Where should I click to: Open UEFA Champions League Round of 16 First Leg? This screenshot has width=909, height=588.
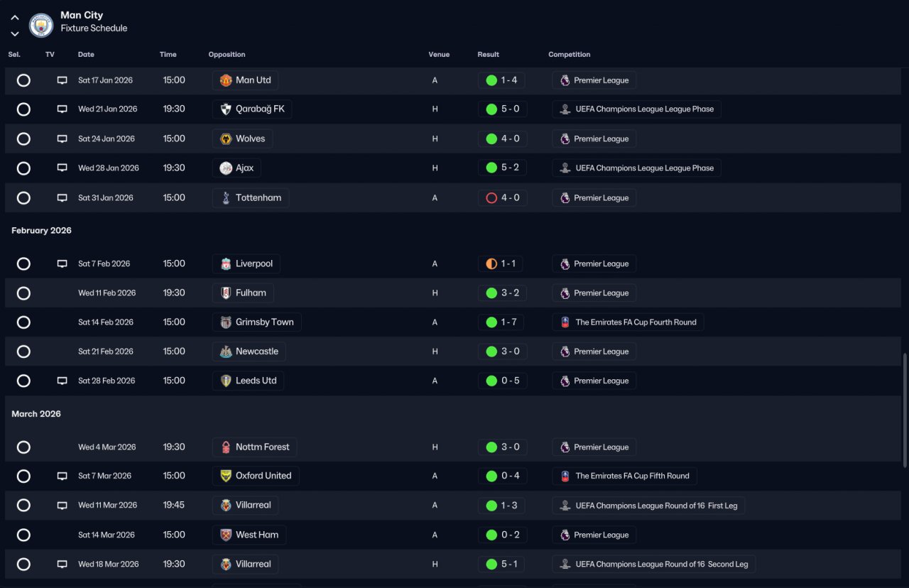tap(648, 506)
